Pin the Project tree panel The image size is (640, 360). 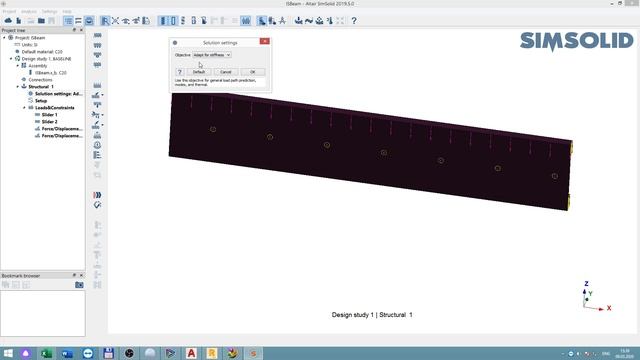(x=74, y=30)
